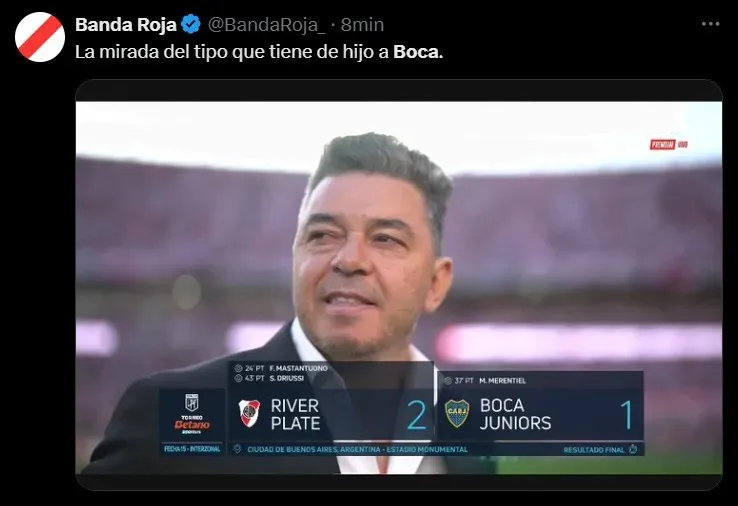Click the Torneo Betano league logo
The height and width of the screenshot is (506, 738).
pyautogui.click(x=192, y=414)
